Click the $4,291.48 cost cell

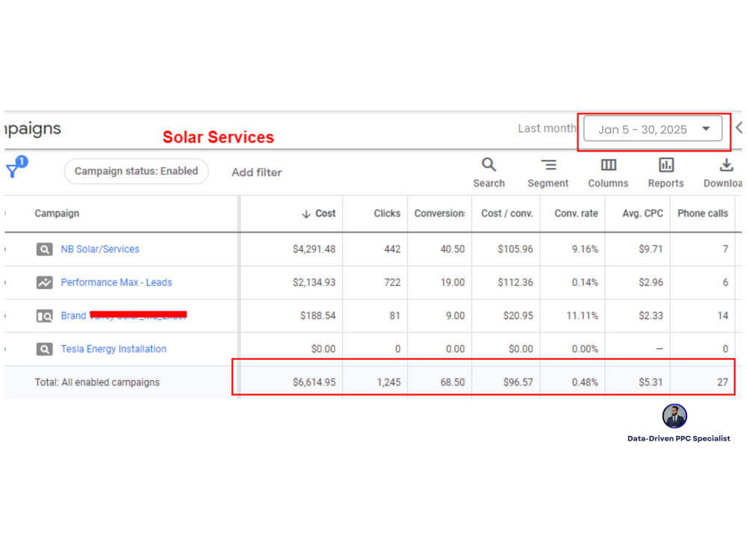click(x=314, y=249)
